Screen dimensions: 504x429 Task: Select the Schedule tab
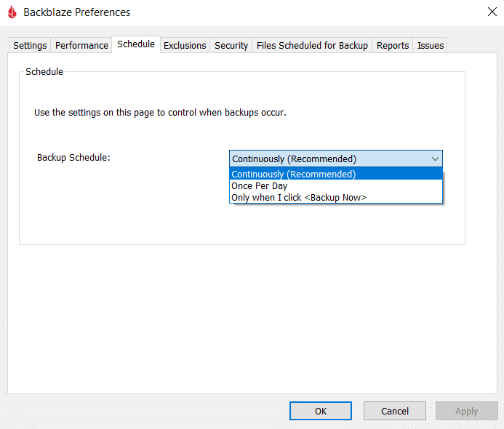tap(136, 44)
